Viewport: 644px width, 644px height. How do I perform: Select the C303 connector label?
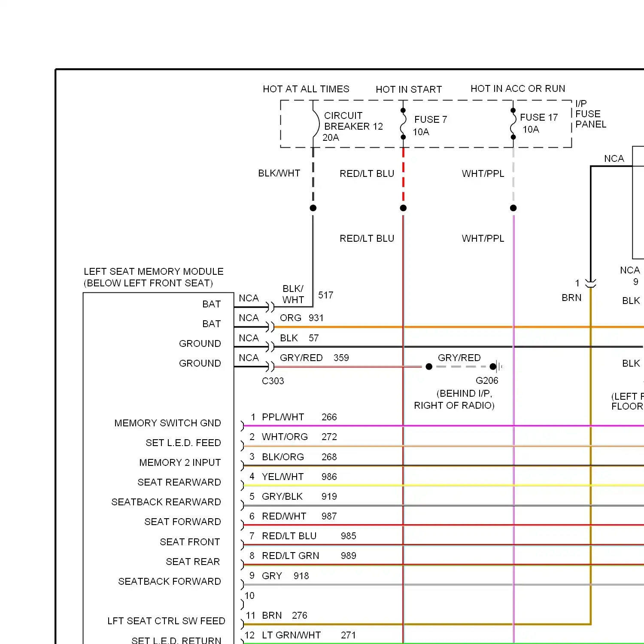[273, 381]
